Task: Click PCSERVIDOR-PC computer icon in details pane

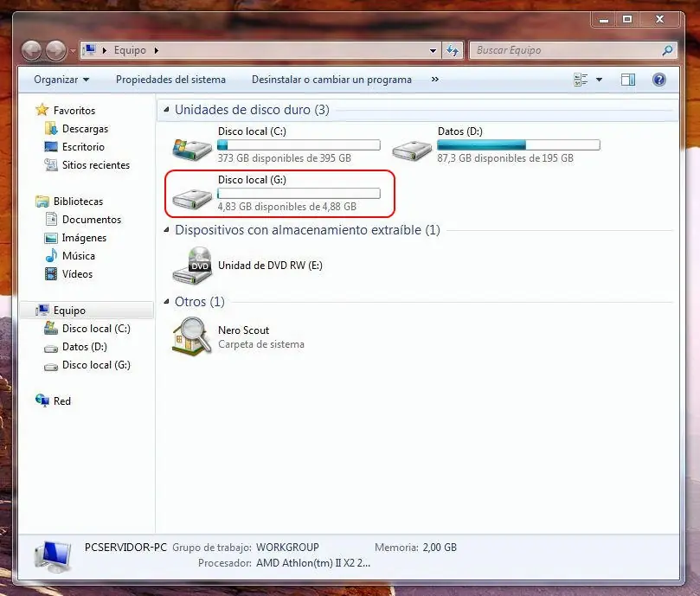Action: pyautogui.click(x=54, y=556)
